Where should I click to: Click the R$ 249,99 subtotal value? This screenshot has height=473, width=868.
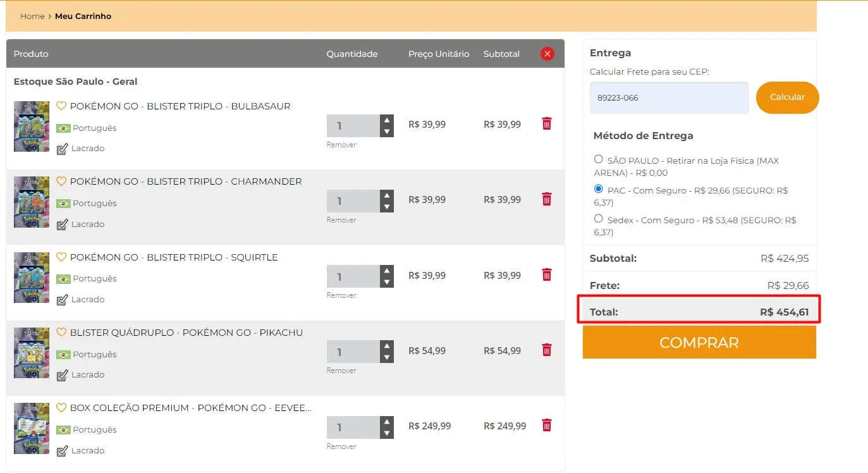pos(504,426)
